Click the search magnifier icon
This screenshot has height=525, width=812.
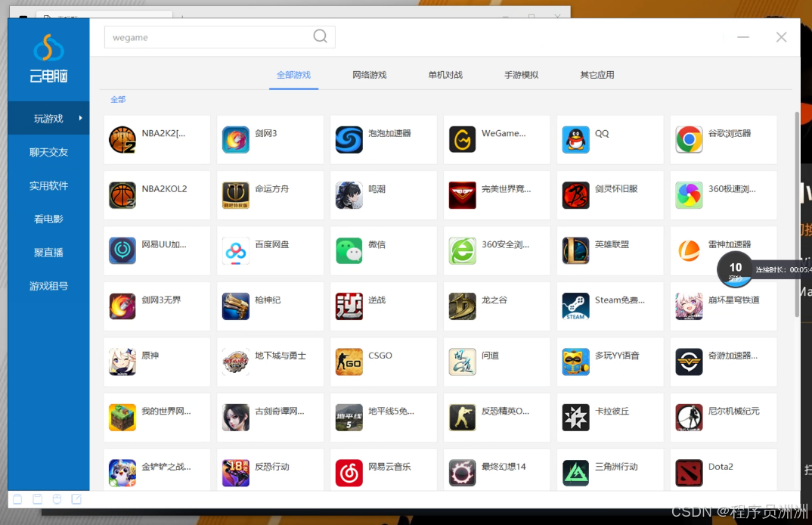[x=321, y=36]
